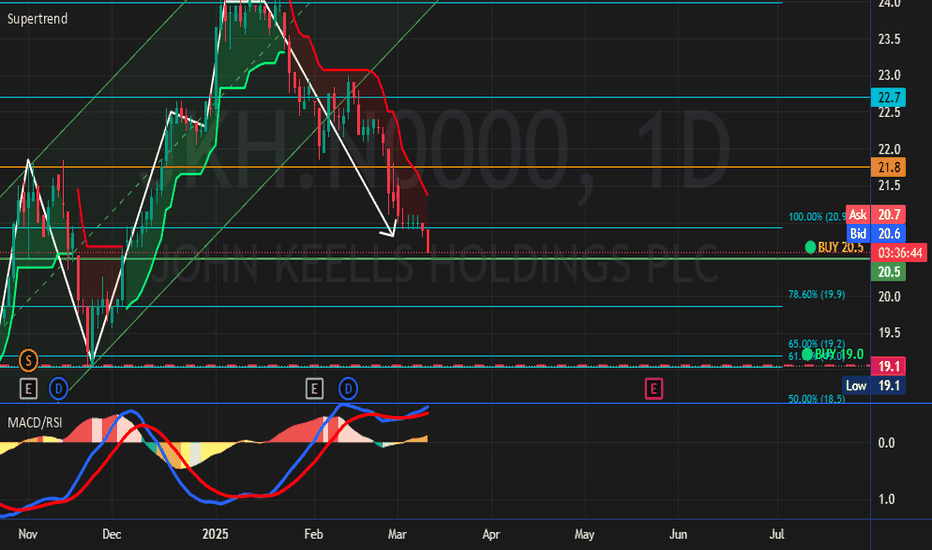This screenshot has height=550, width=932.
Task: Open the earnings E marker near November
Action: coord(28,389)
